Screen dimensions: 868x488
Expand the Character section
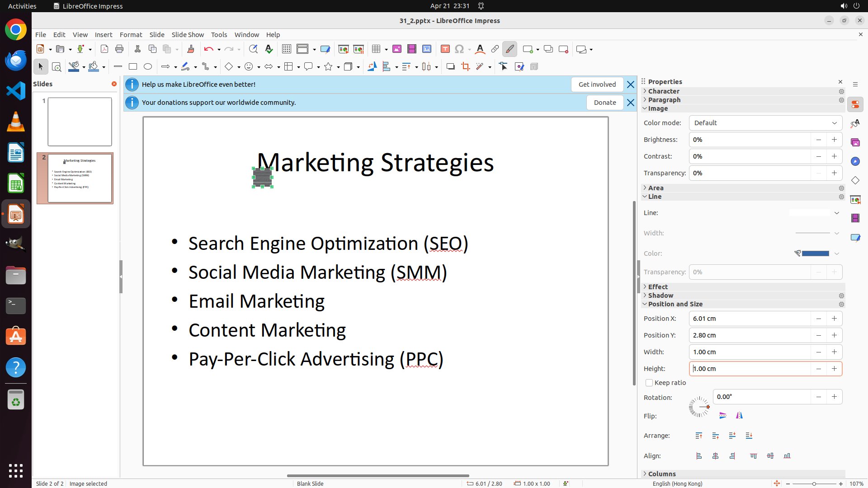click(x=663, y=91)
